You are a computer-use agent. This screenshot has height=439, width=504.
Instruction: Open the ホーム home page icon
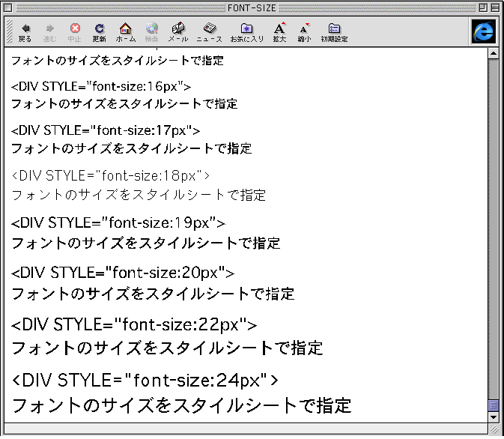point(126,32)
